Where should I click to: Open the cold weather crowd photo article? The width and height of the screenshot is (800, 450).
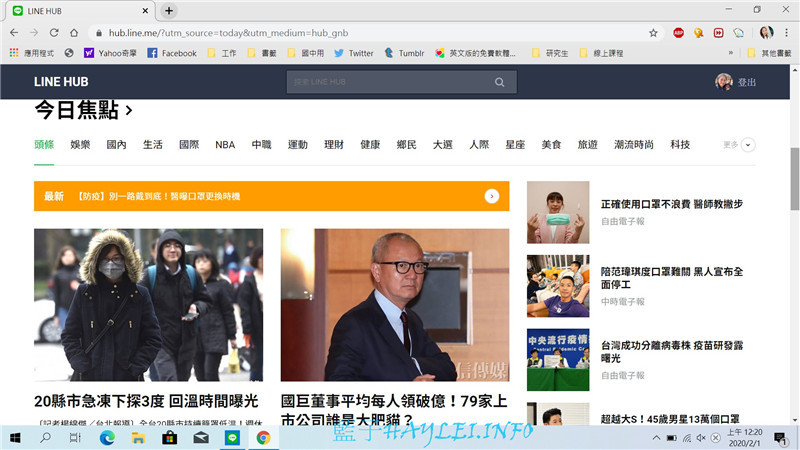148,305
